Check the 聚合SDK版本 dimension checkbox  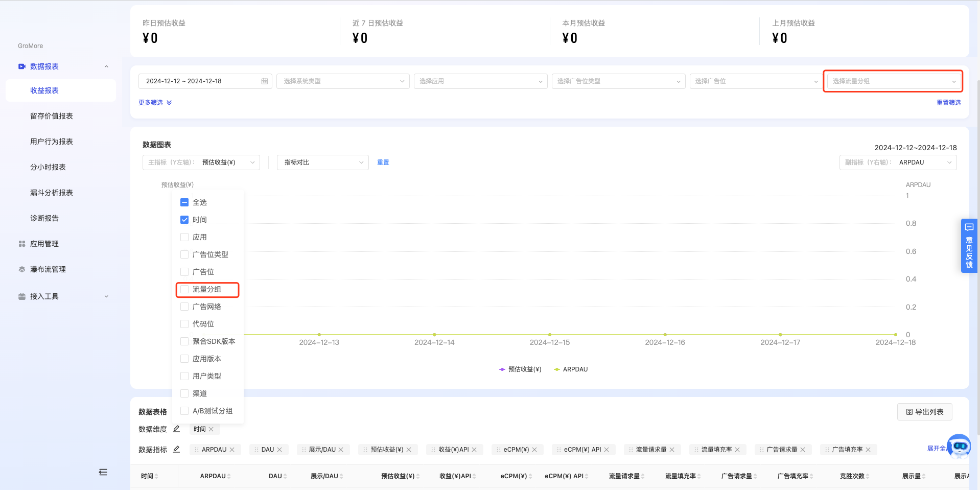click(184, 341)
